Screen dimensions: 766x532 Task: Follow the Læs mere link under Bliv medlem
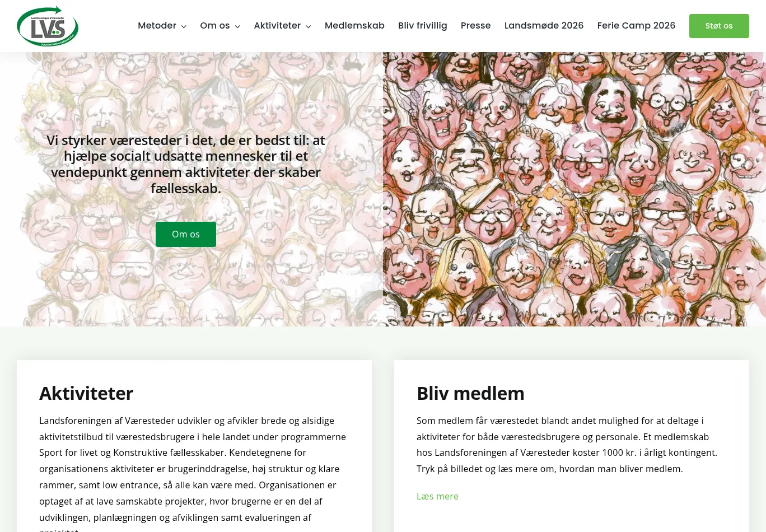(437, 496)
